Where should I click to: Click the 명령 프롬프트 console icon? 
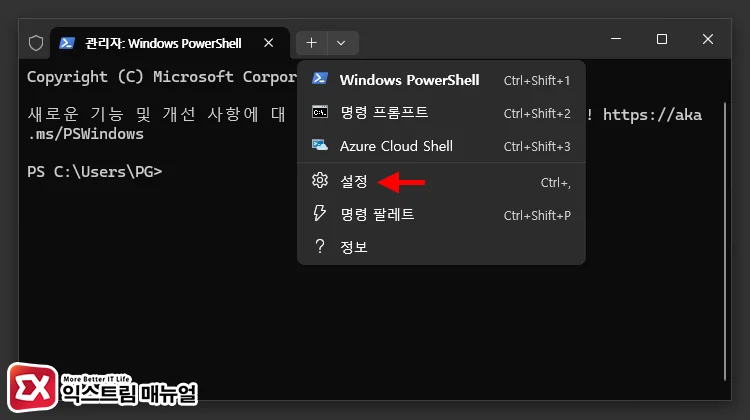[320, 113]
